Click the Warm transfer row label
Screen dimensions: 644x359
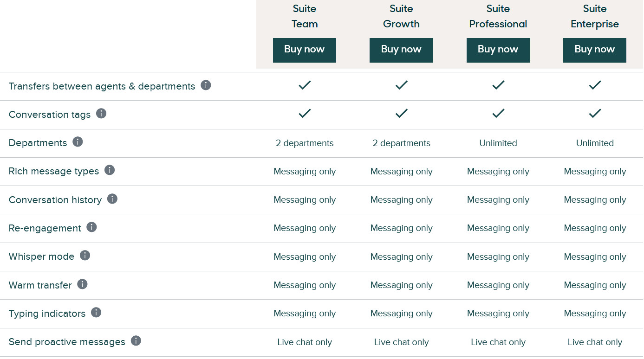pos(40,285)
